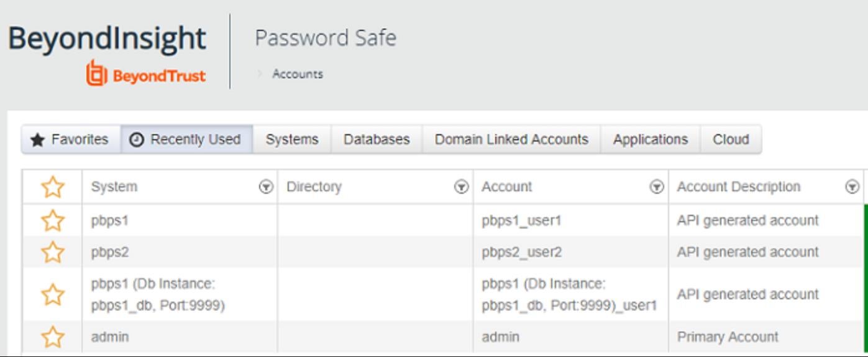This screenshot has height=357, width=868.
Task: Select the pbps1_user1 account cell
Action: pos(521,220)
